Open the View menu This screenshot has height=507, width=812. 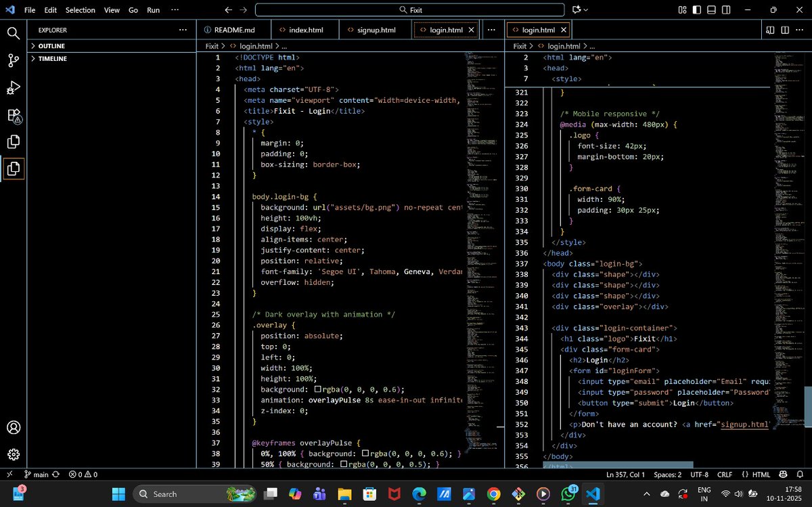click(112, 10)
